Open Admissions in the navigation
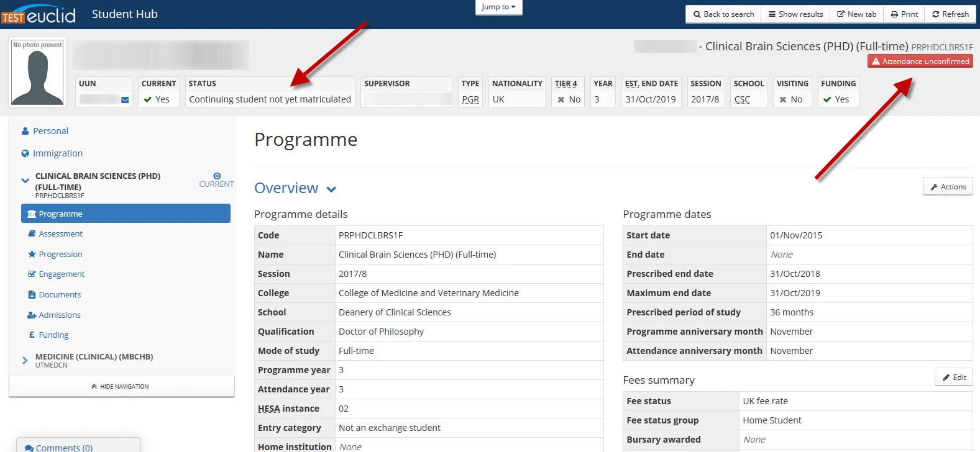This screenshot has height=452, width=980. [x=60, y=315]
